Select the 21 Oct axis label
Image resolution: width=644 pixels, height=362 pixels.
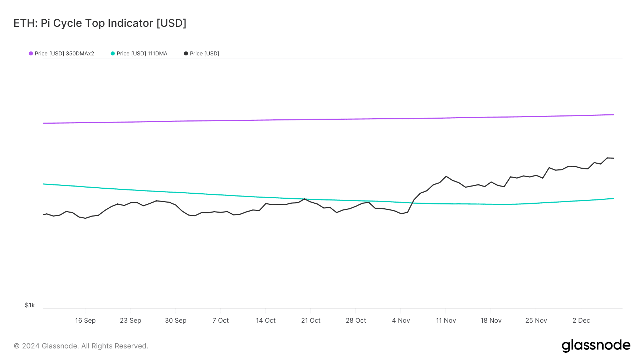click(311, 321)
